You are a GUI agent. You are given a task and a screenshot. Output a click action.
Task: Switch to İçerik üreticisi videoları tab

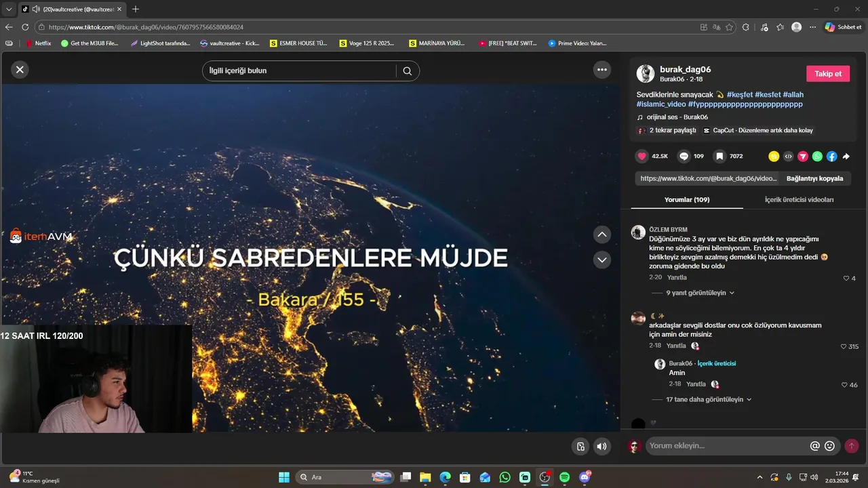point(799,200)
